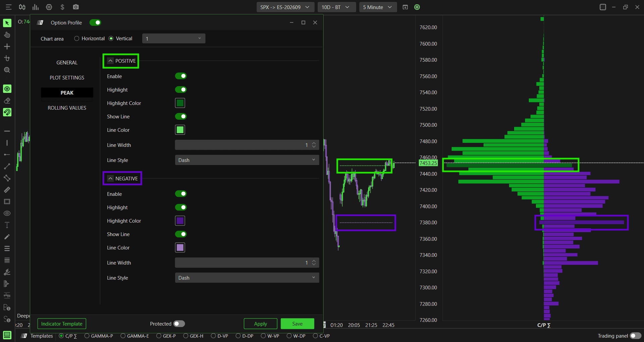644x342 pixels.
Task: Select the eraser tool in sidebar
Action: (7, 101)
